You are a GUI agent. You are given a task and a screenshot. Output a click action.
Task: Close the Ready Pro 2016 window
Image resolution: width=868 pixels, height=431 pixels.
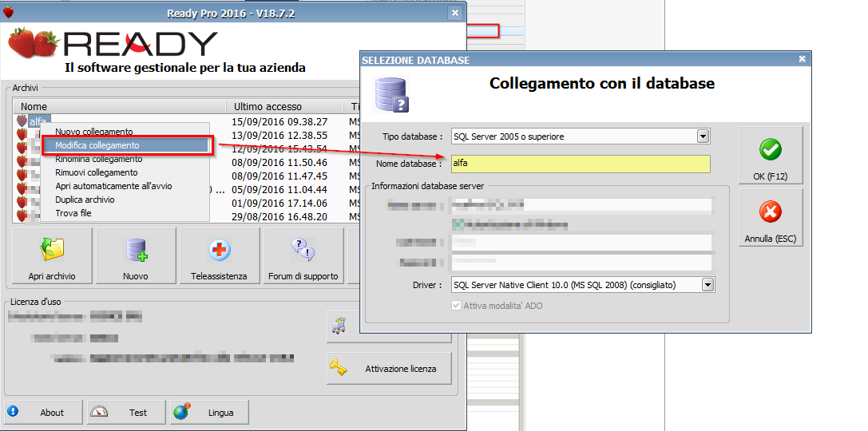coord(455,13)
